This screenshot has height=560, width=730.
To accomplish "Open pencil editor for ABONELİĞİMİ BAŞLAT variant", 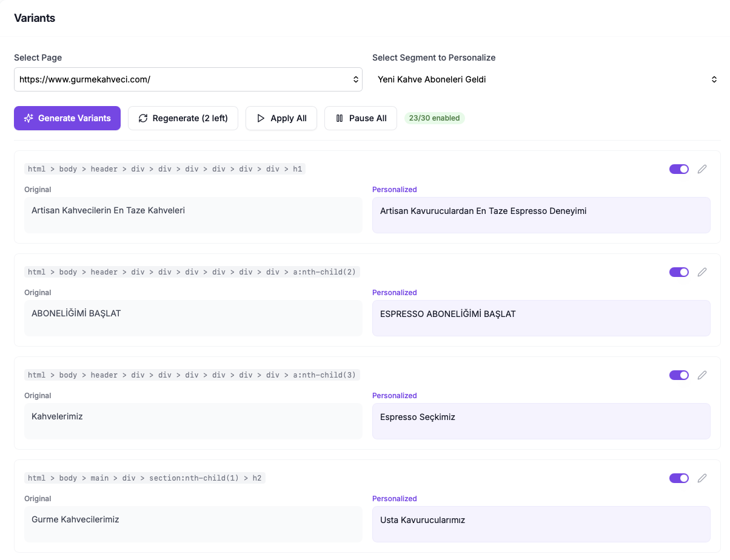I will [702, 272].
